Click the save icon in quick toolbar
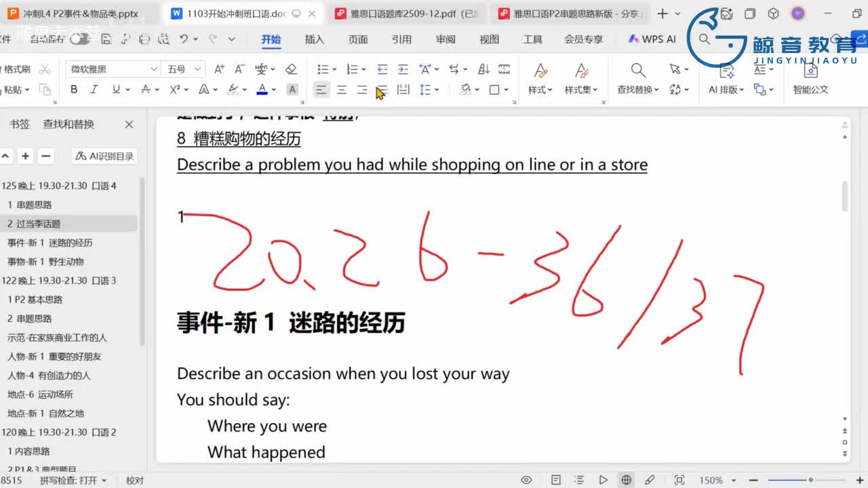 (x=106, y=39)
